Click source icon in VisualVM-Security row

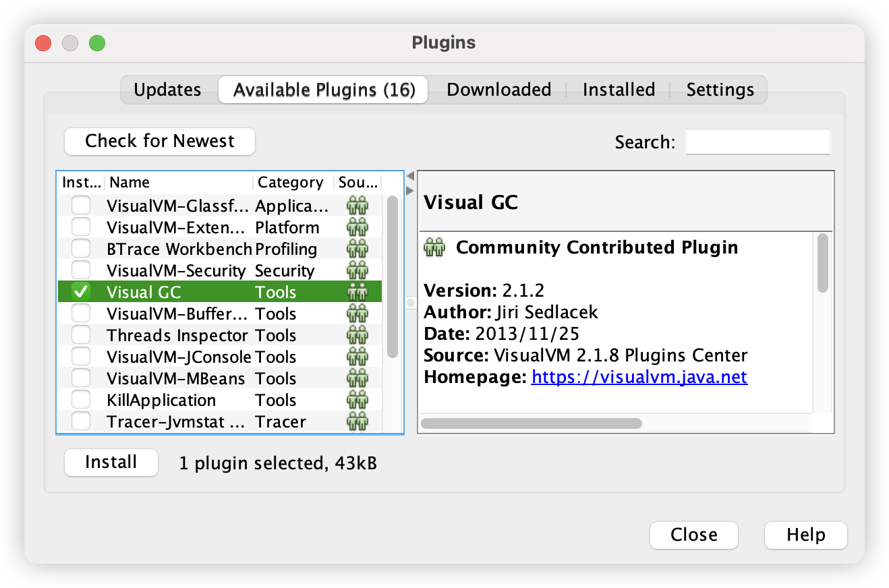[357, 270]
